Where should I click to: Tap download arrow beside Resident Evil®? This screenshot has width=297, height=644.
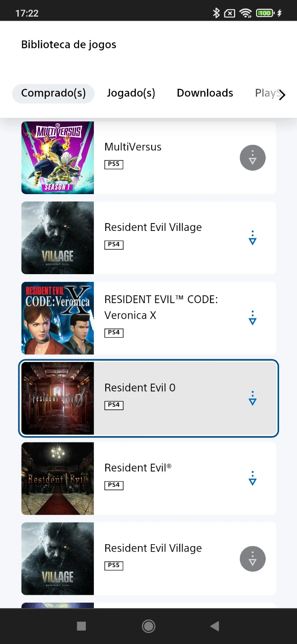coord(252,478)
